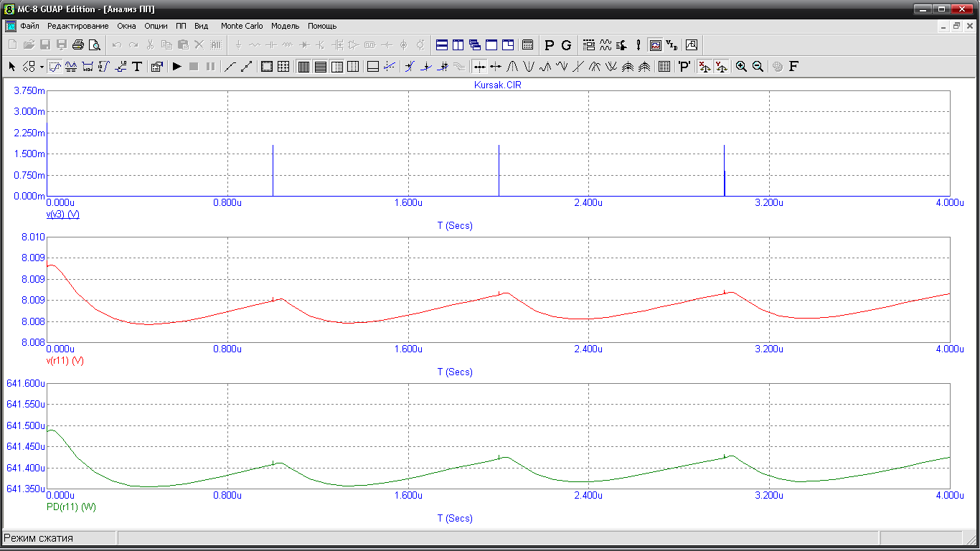Viewport: 980px width, 551px height.
Task: Click the document icon beside Файл
Action: point(11,26)
